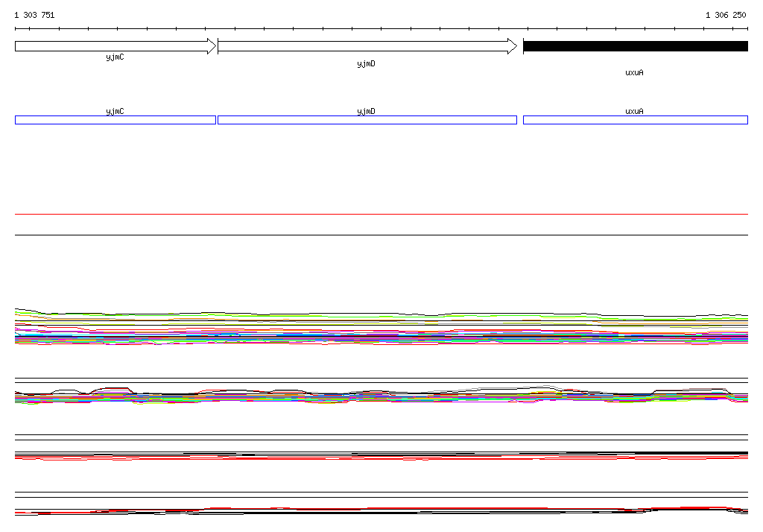Select the yjmD blue outlined box
763x532 pixels.
point(367,120)
